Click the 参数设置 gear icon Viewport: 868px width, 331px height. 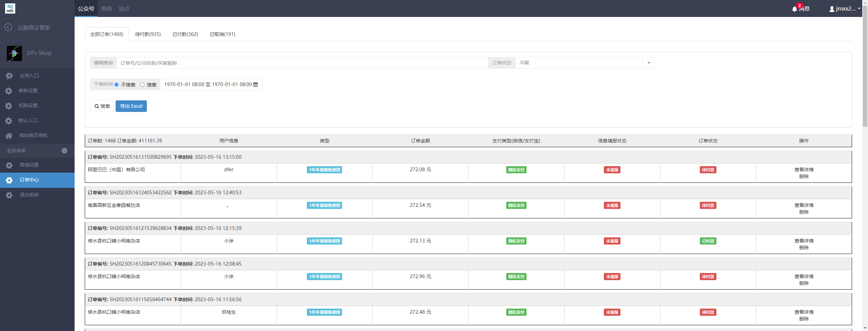(9, 91)
